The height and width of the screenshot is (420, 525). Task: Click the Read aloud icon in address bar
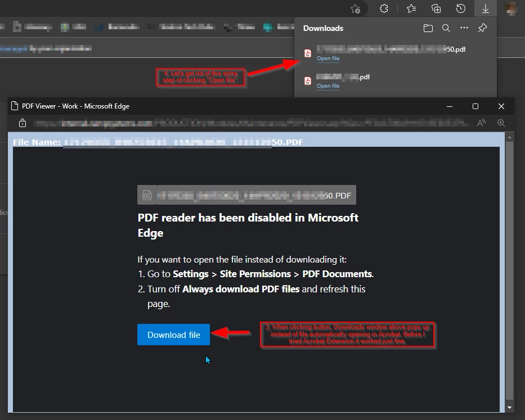481,123
